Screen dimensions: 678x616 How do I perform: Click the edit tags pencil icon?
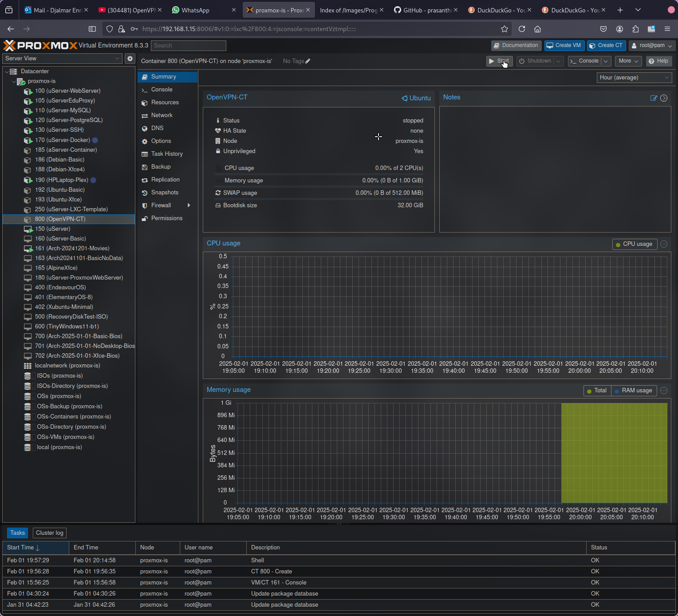(308, 61)
